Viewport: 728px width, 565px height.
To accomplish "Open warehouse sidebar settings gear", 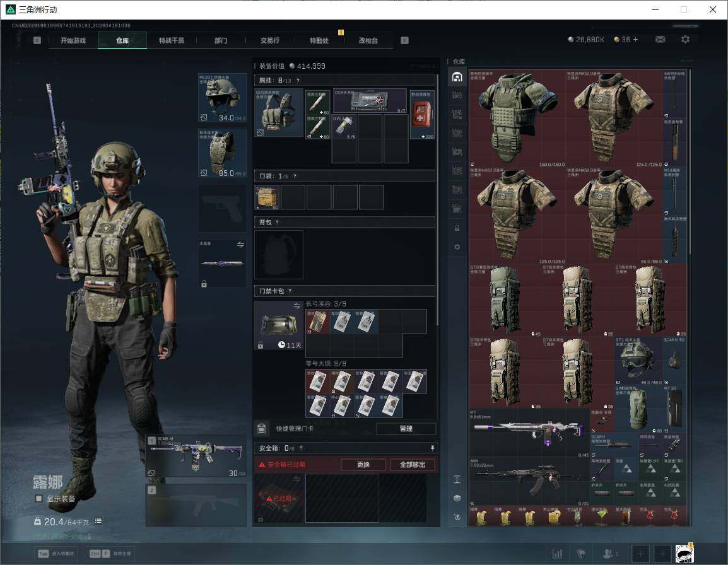I will point(457,247).
